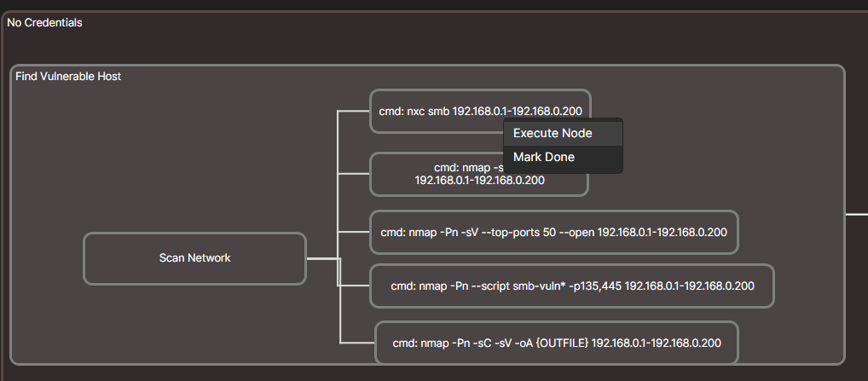
Task: Select the nmap smb-vuln script node
Action: 571,286
